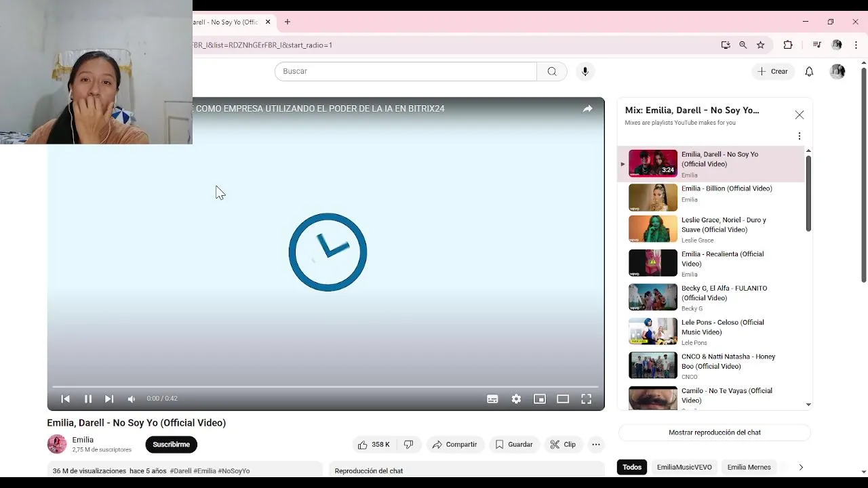868x488 pixels.
Task: Open notifications bell
Action: 809,71
